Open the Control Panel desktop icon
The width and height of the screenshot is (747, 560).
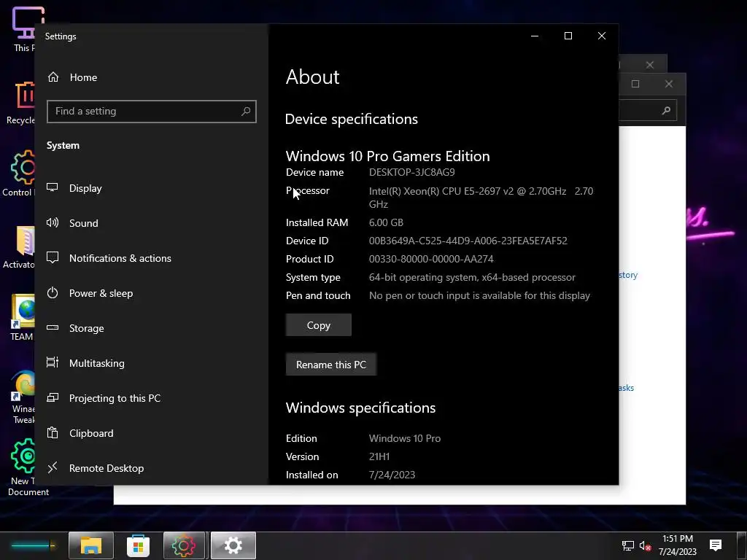[19, 174]
